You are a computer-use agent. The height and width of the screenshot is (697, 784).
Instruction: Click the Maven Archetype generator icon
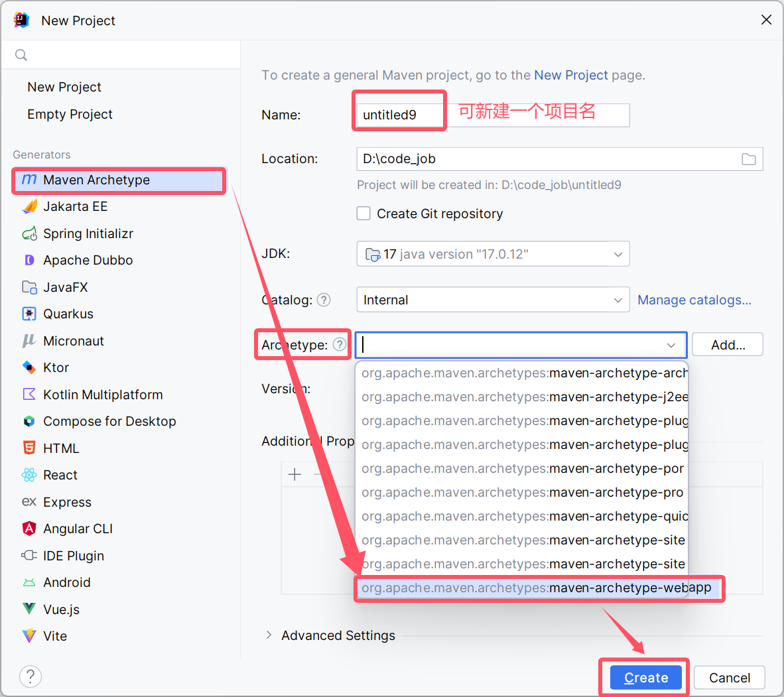pos(29,180)
